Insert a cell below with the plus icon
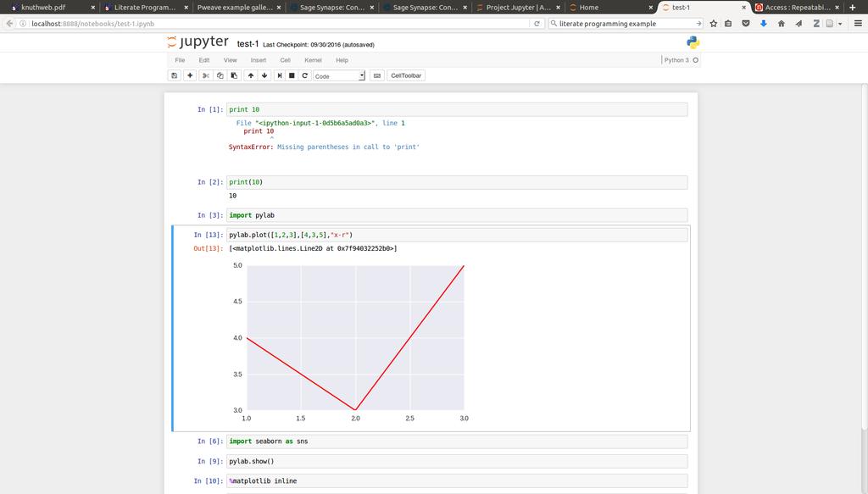The width and height of the screenshot is (868, 494). point(190,75)
